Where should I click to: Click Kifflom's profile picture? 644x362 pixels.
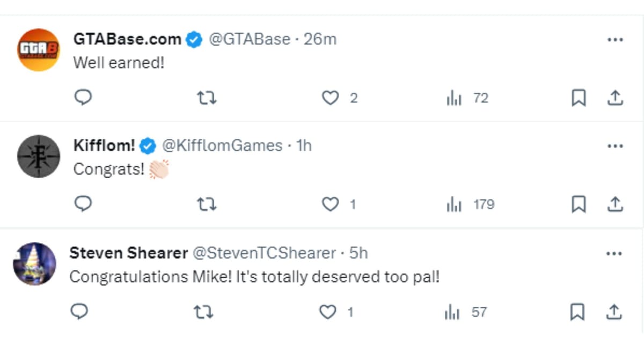point(38,157)
